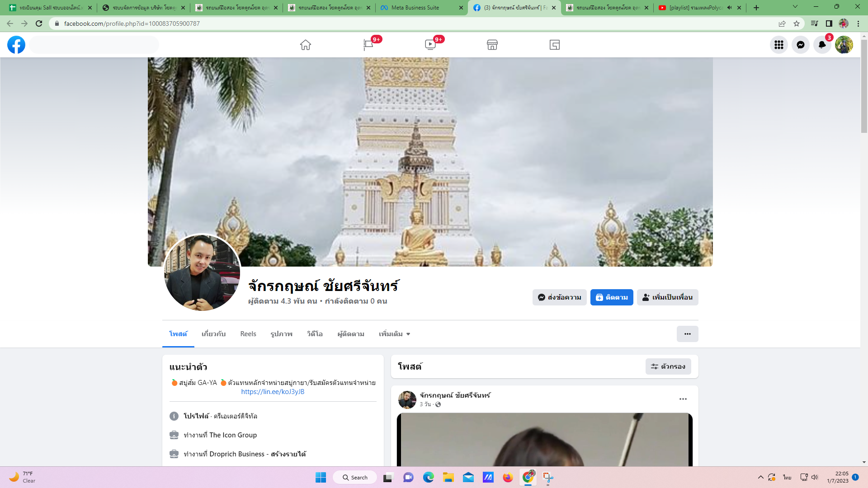Click the ติดตาม follow button
This screenshot has width=868, height=488.
click(x=612, y=297)
